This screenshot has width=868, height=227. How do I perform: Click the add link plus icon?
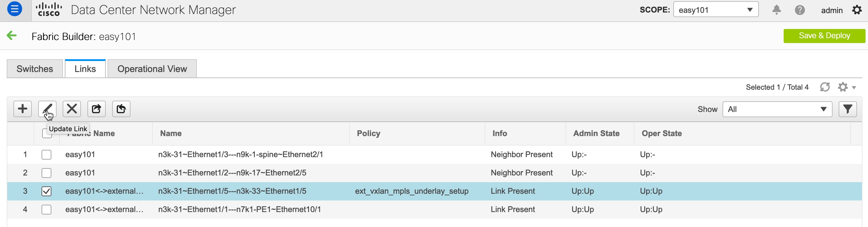coord(23,109)
